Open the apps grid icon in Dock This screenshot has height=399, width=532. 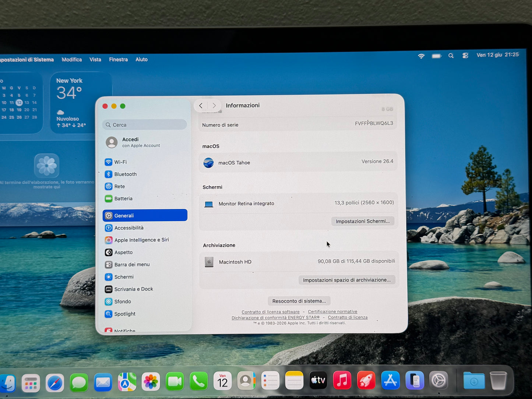(x=31, y=383)
